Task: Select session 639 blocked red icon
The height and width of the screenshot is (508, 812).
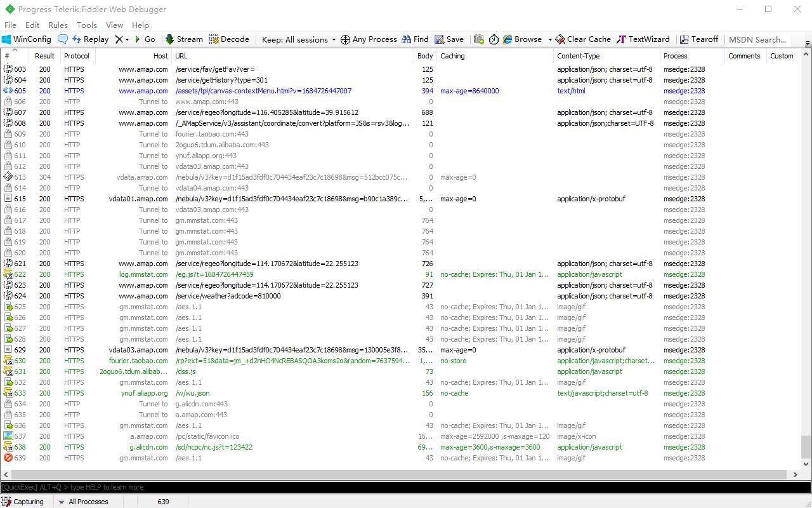Action: pos(8,458)
